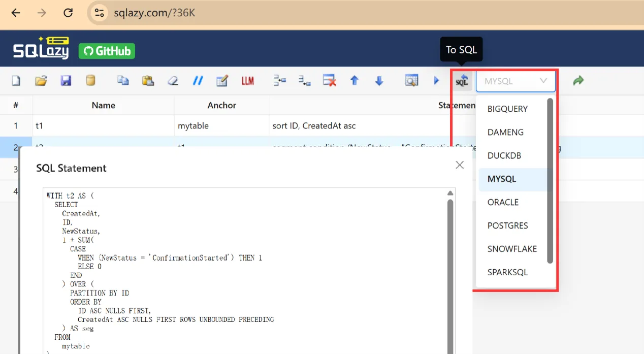Click the browser back arrow
The image size is (644, 354).
16,13
